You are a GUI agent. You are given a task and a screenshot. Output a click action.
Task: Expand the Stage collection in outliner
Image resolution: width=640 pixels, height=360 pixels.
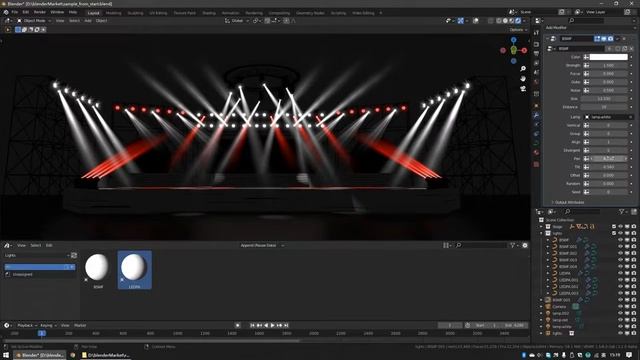542,227
